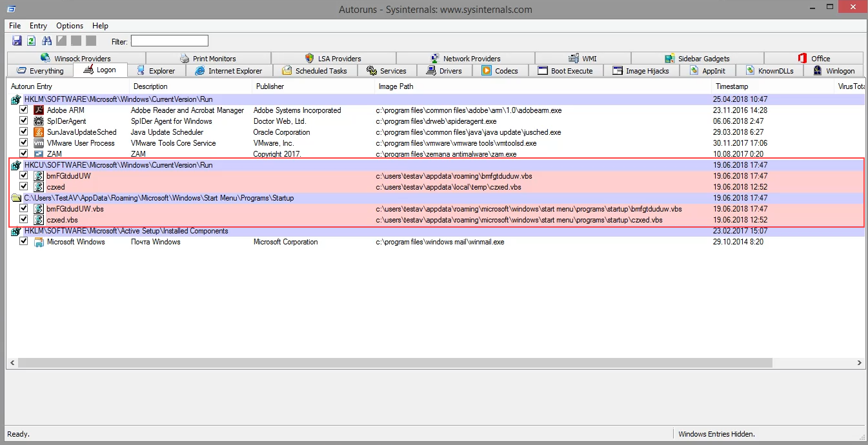The image size is (868, 445).
Task: Click the VMware User Process icon
Action: [39, 143]
